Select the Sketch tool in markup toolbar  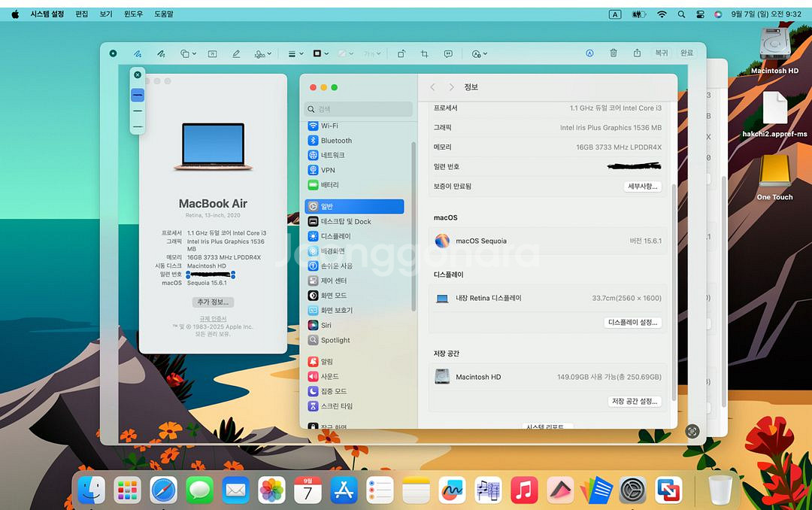click(x=138, y=54)
